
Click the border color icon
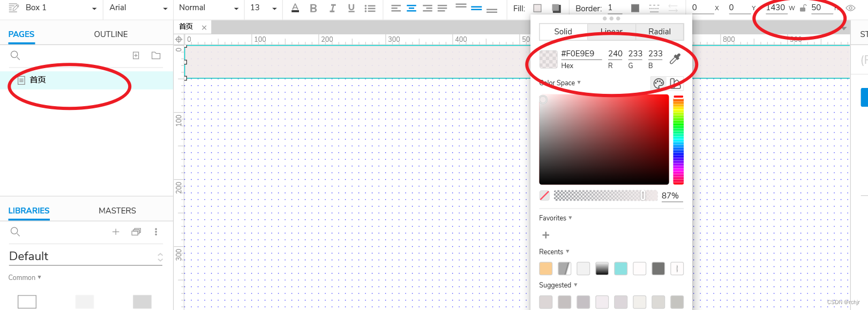click(635, 8)
